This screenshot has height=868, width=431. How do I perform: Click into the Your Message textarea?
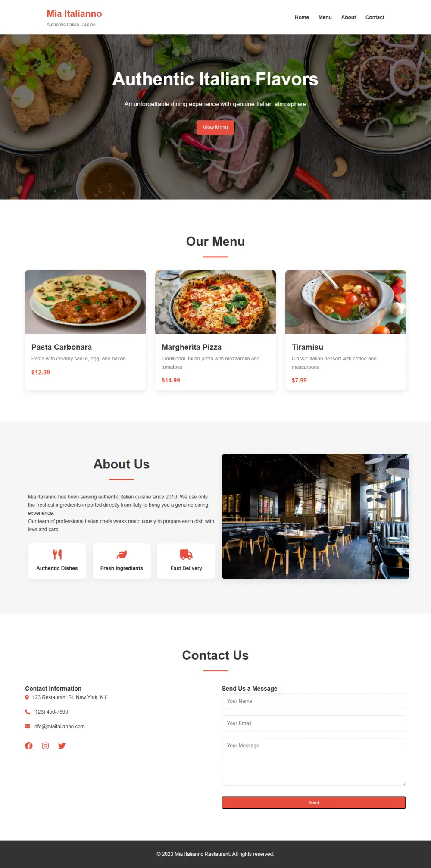pyautogui.click(x=314, y=761)
